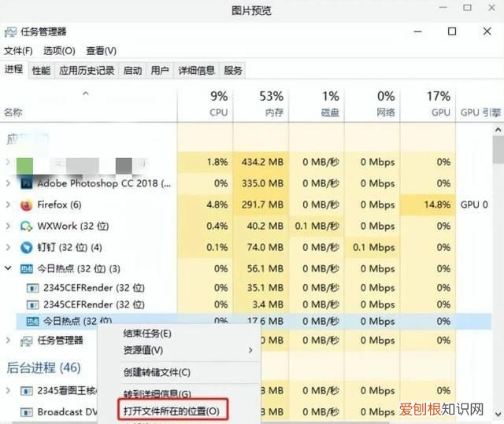Click the 后台进程 (46) section heading
Image resolution: width=504 pixels, height=424 pixels.
pyautogui.click(x=44, y=368)
